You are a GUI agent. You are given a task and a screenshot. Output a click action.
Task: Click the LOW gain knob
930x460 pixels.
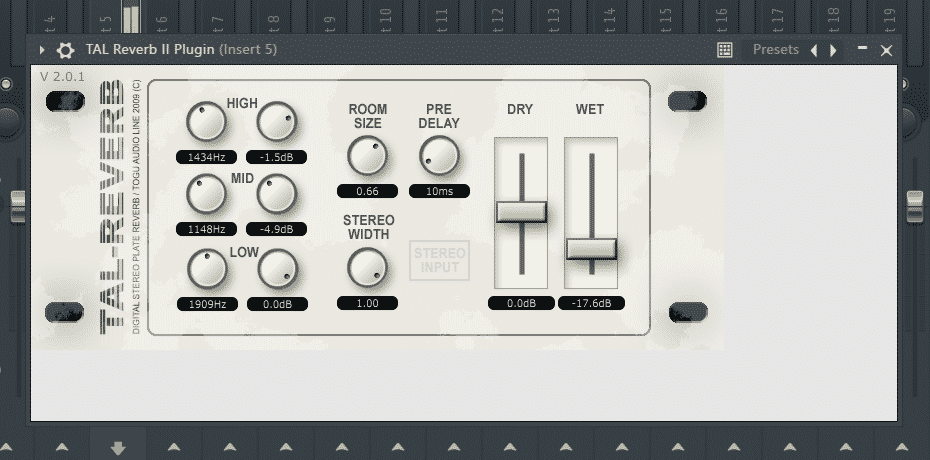(x=278, y=269)
